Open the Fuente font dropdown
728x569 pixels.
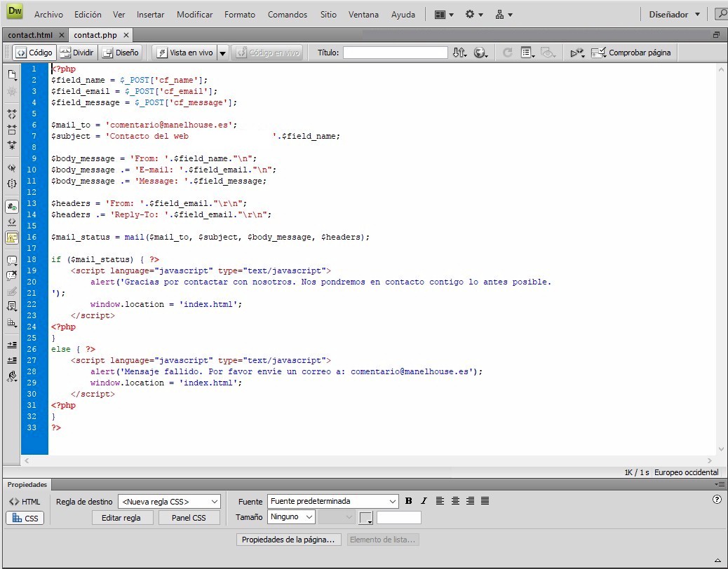pos(332,501)
